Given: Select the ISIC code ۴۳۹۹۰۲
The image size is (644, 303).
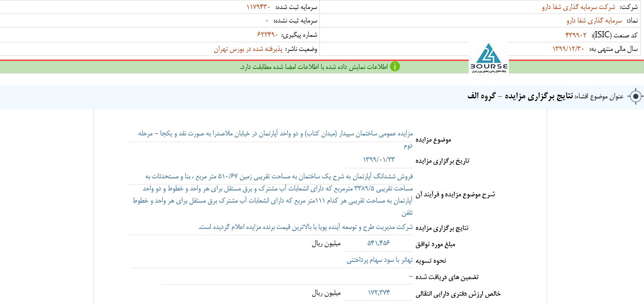Looking at the screenshot, I should (x=576, y=35).
